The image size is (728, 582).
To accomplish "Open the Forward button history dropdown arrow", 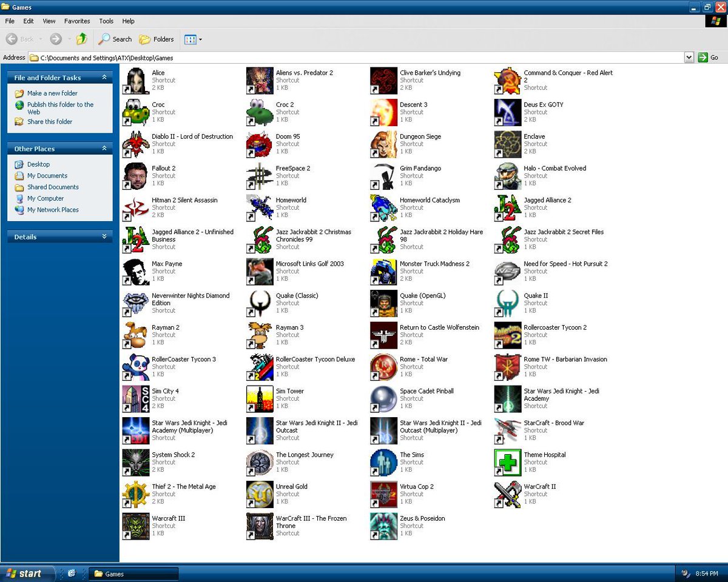I will 70,39.
